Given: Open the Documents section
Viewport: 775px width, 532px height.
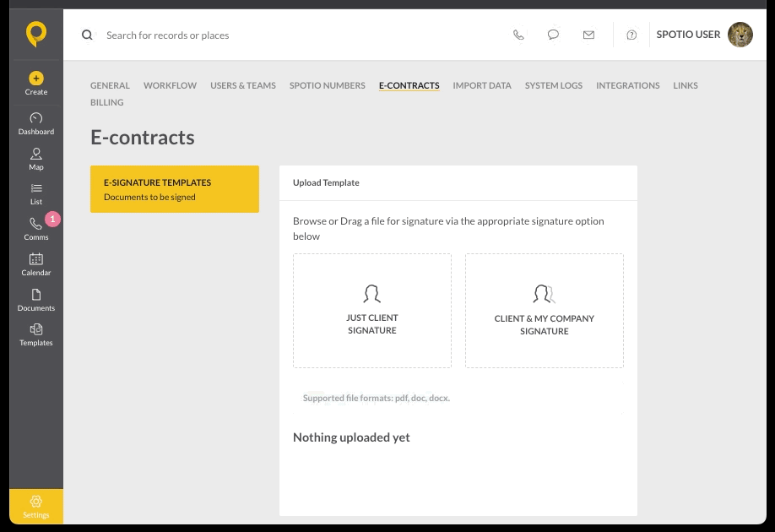Looking at the screenshot, I should [35, 300].
